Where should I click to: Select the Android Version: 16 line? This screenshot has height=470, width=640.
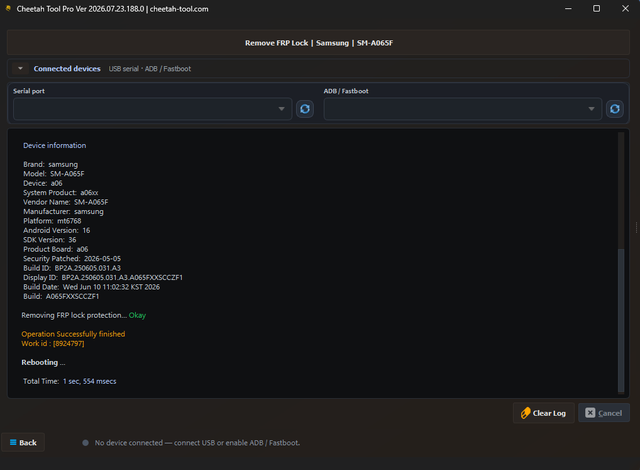[x=56, y=230]
